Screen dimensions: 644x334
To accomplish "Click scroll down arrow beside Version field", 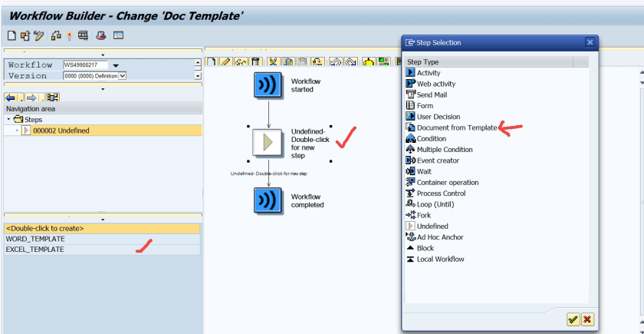I will click(x=198, y=76).
